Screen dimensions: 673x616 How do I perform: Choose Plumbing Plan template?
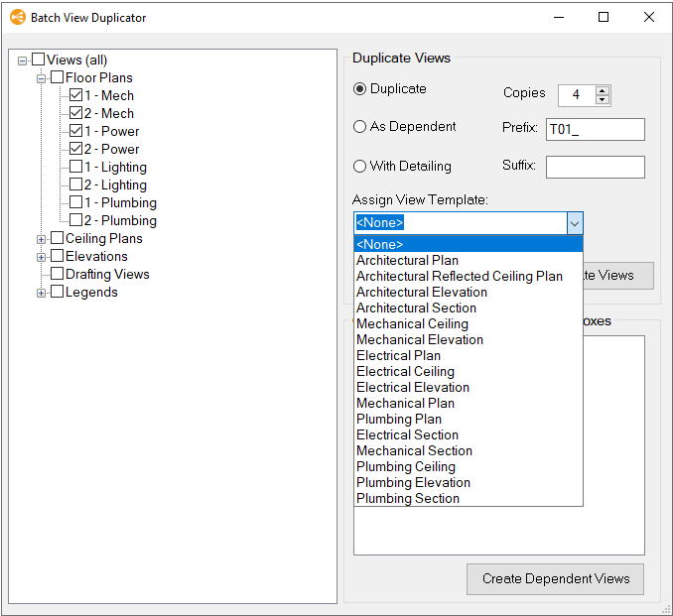click(469, 420)
